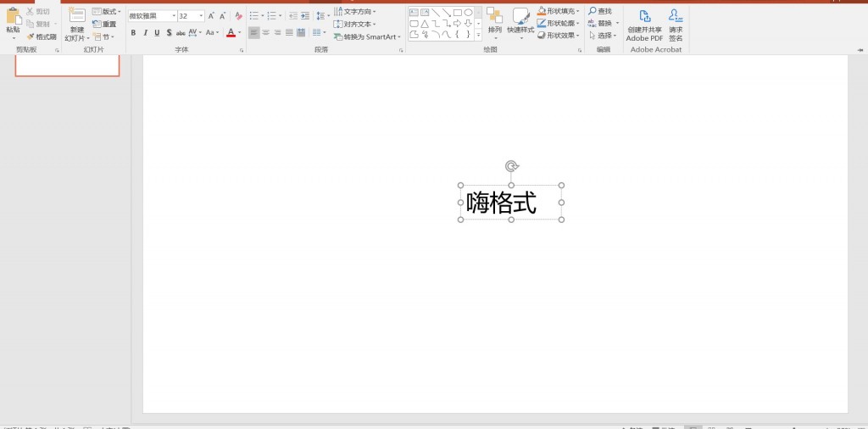Viewport: 868px width, 429px height.
Task: Click the clear all formatting eraser icon
Action: click(239, 16)
